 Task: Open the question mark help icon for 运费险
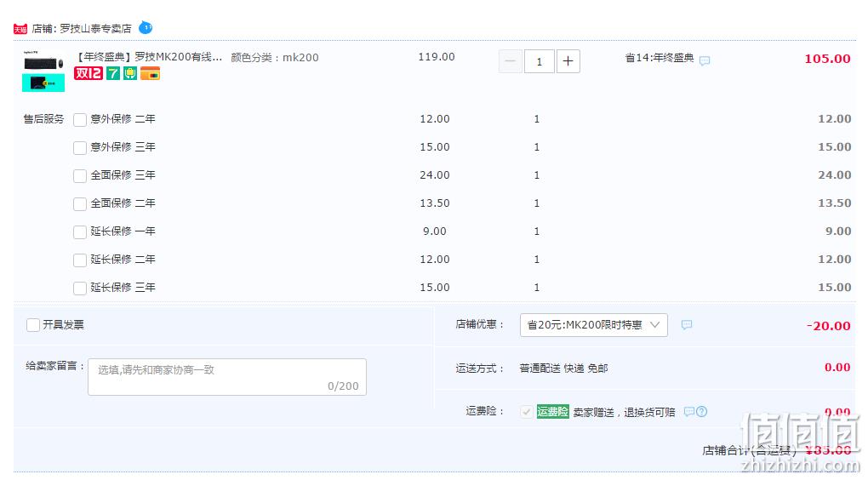[701, 411]
